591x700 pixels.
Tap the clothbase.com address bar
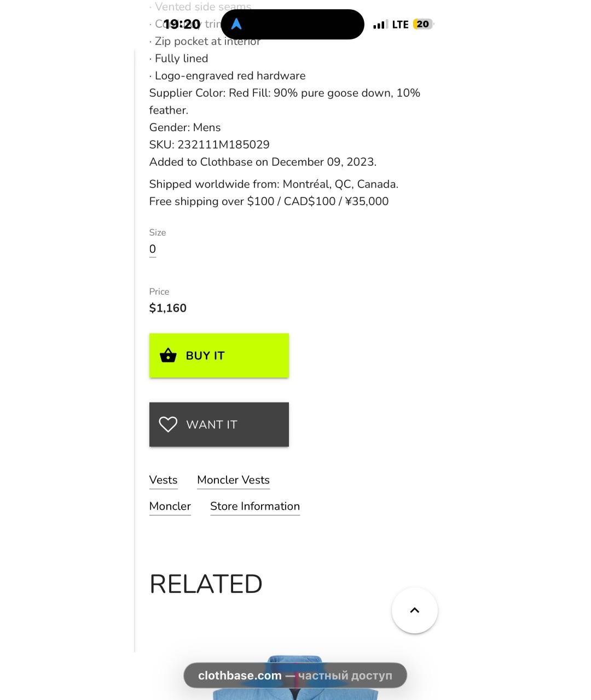(x=295, y=675)
